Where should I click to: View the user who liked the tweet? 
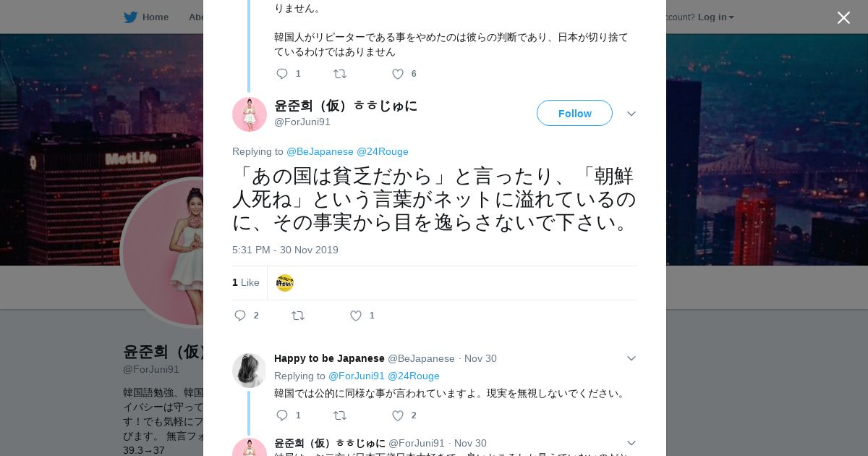pyautogui.click(x=285, y=283)
